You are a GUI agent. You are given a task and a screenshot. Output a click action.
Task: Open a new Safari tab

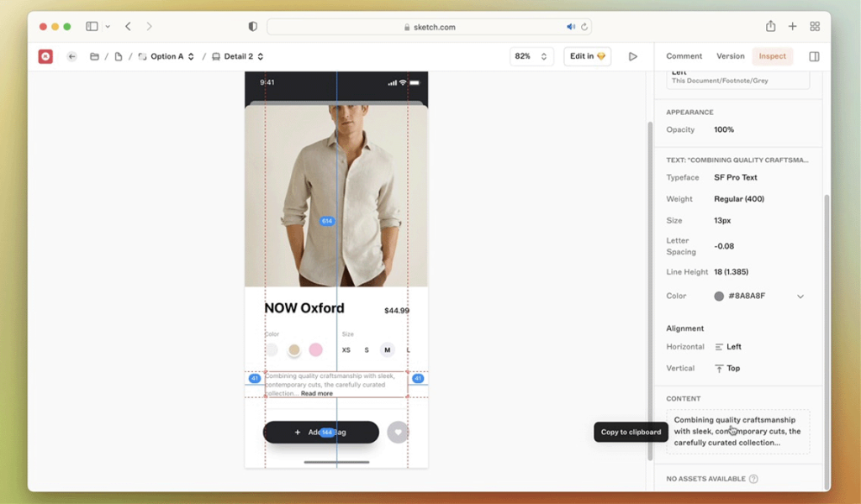tap(792, 26)
